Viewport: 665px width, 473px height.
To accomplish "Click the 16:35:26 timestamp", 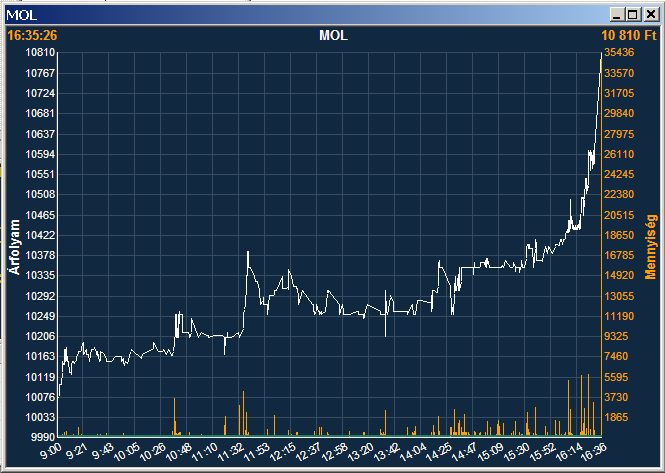I will point(32,35).
